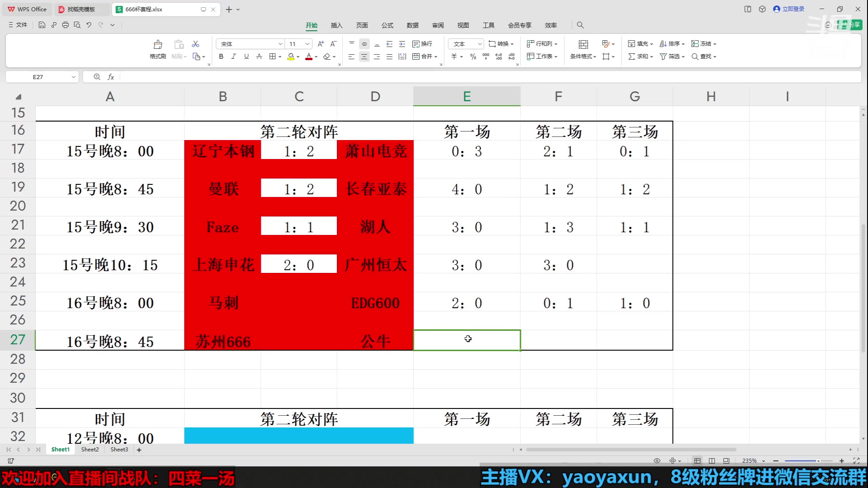868x488 pixels.
Task: Click the Print icon in quick access bar
Action: (66, 25)
